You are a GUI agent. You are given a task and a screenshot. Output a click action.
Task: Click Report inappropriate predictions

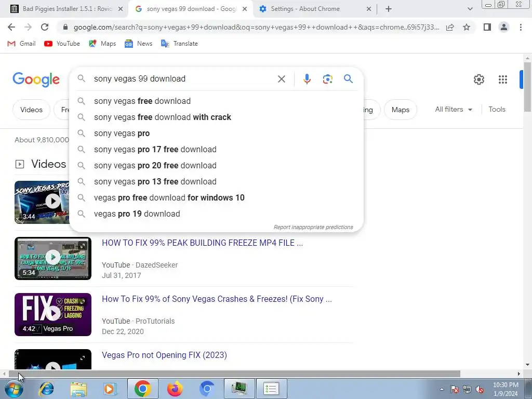(x=313, y=227)
